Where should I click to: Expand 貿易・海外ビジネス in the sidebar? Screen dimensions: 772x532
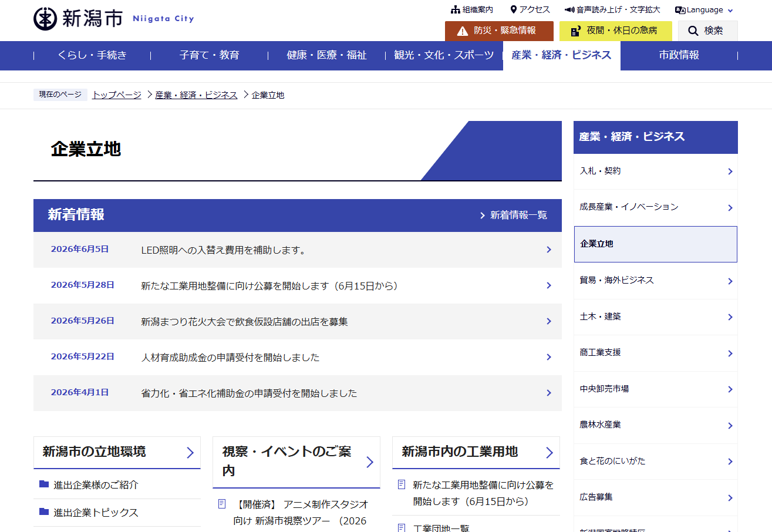(x=730, y=281)
